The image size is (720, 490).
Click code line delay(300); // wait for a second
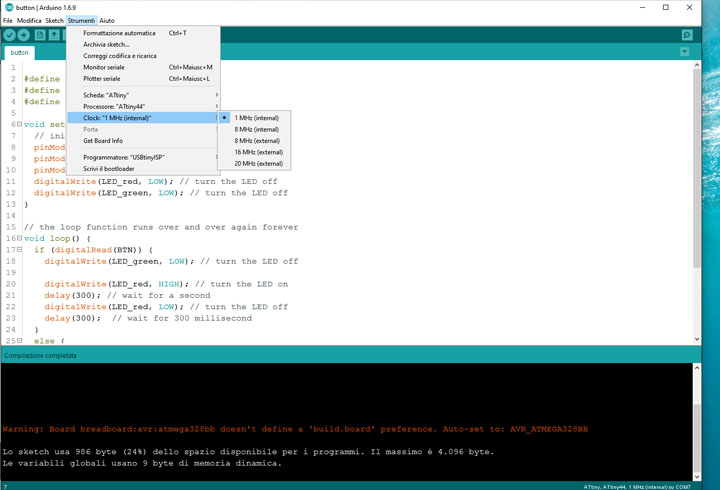(x=127, y=295)
